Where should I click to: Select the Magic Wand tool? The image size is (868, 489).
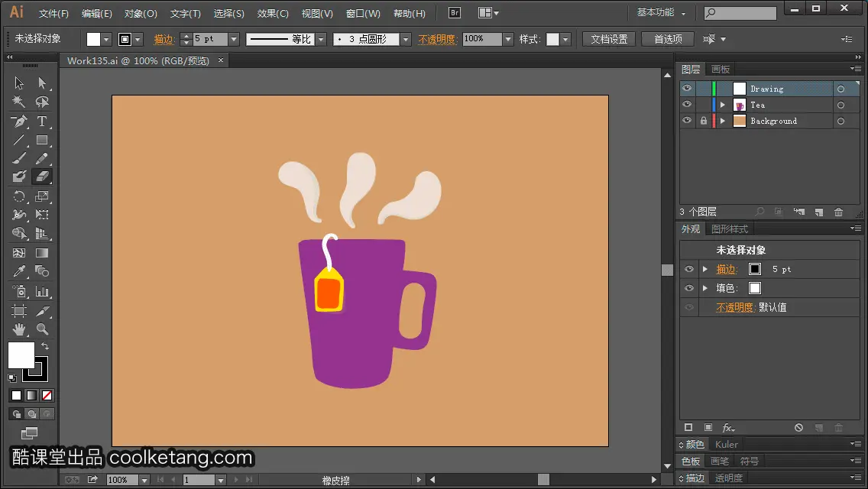pos(19,102)
